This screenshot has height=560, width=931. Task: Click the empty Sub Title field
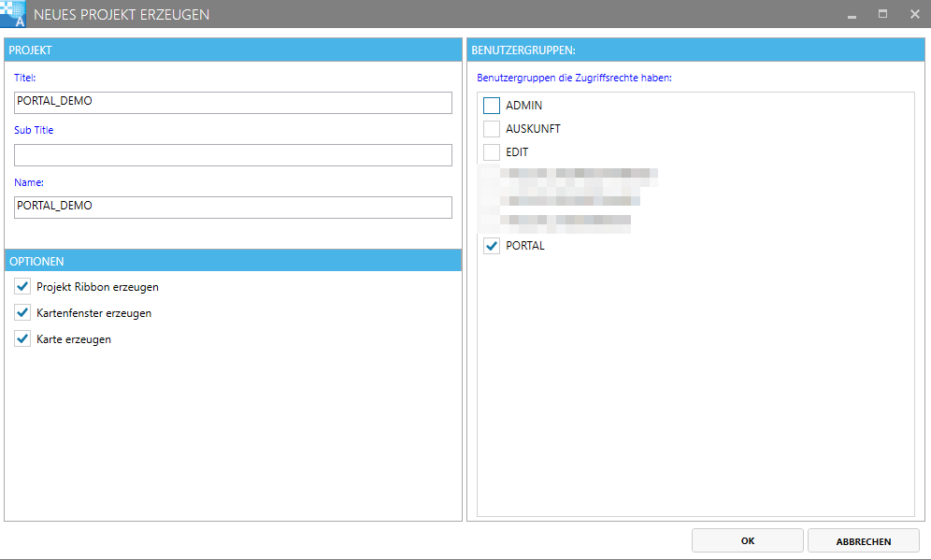point(233,155)
